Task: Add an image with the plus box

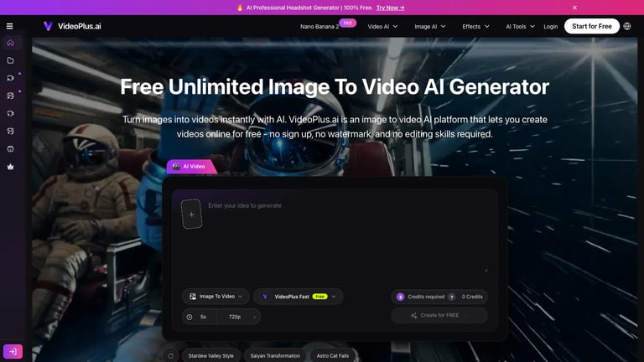Action: coord(191,215)
